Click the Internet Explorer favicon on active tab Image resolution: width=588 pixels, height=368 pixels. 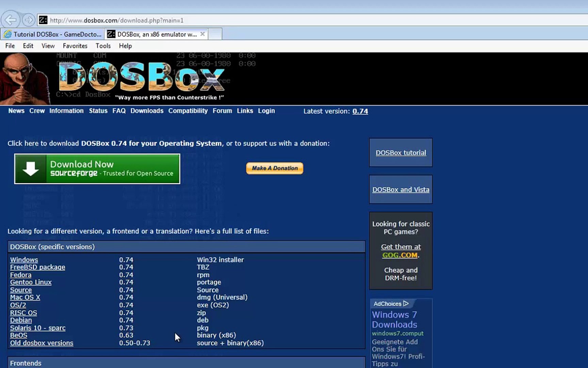[x=111, y=34]
